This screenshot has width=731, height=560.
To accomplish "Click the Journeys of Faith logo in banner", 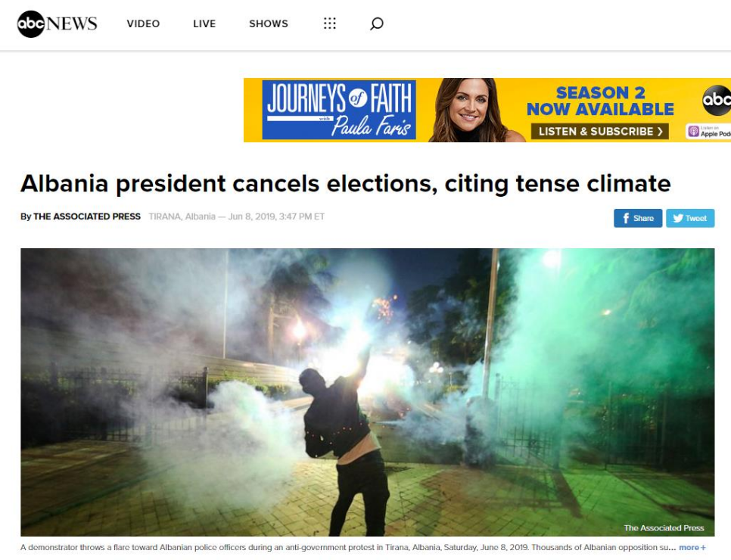I will [x=339, y=110].
